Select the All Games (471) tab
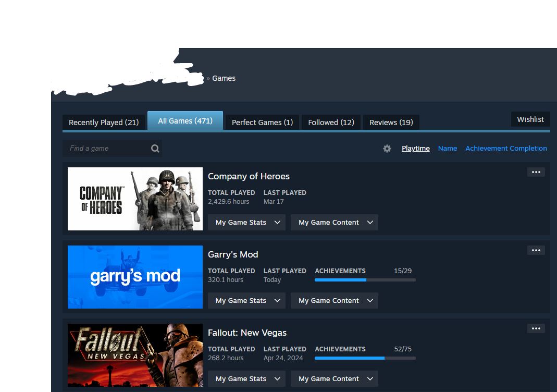557x392 pixels. tap(185, 121)
